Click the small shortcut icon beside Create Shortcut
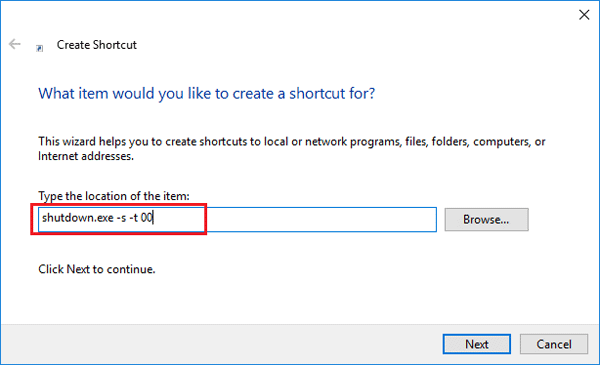Viewport: 600px width, 365px height. click(x=39, y=48)
